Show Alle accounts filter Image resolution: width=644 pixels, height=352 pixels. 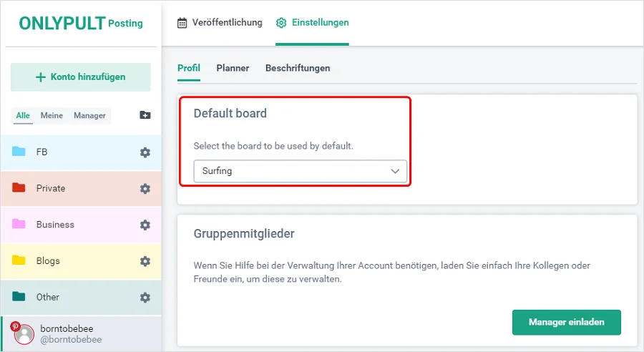[23, 115]
